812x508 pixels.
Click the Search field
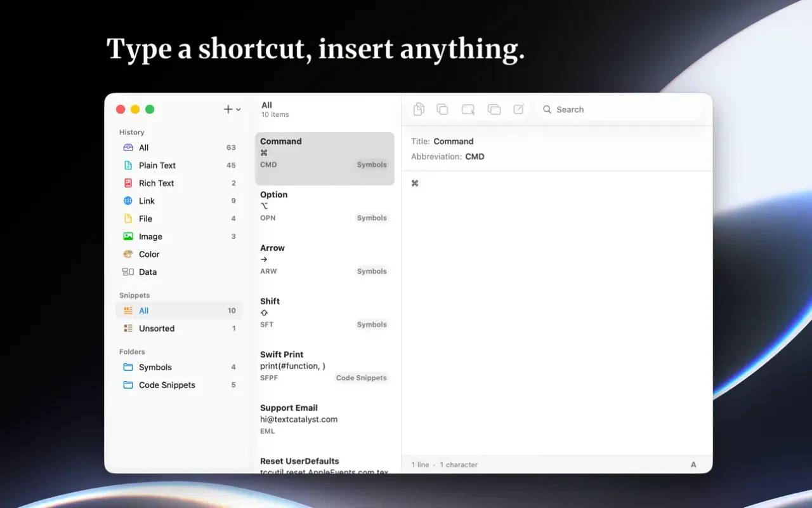(620, 109)
